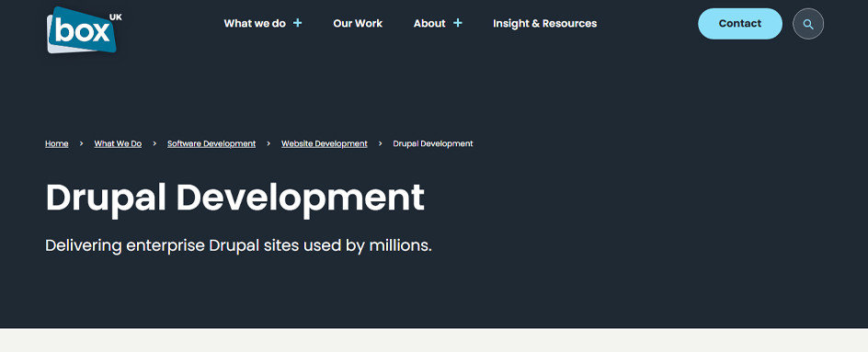Viewport: 868px width, 352px height.
Task: Open the What we do menu
Action: (255, 23)
